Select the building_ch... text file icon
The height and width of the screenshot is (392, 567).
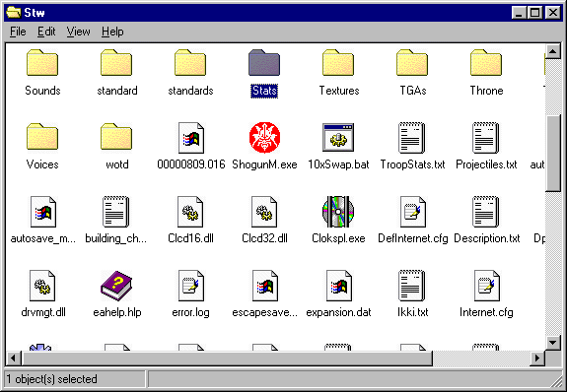click(x=115, y=212)
